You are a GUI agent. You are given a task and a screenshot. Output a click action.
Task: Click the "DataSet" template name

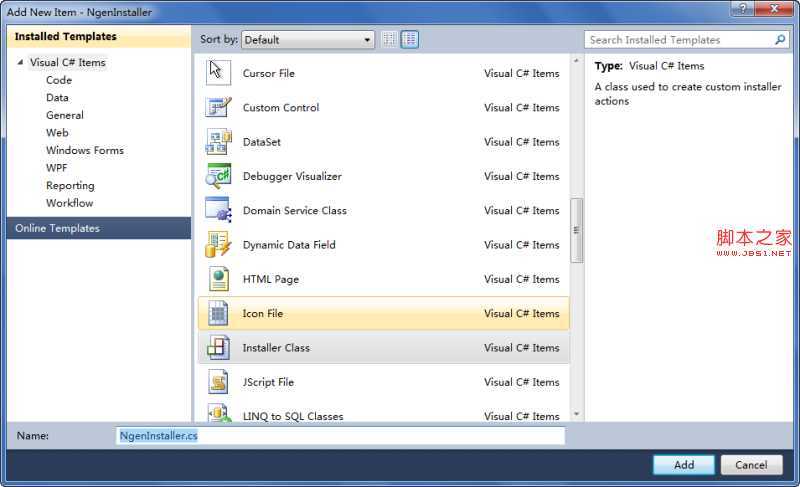(262, 142)
